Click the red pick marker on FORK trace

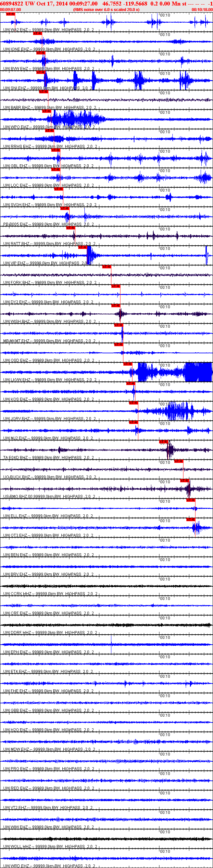(106, 266)
